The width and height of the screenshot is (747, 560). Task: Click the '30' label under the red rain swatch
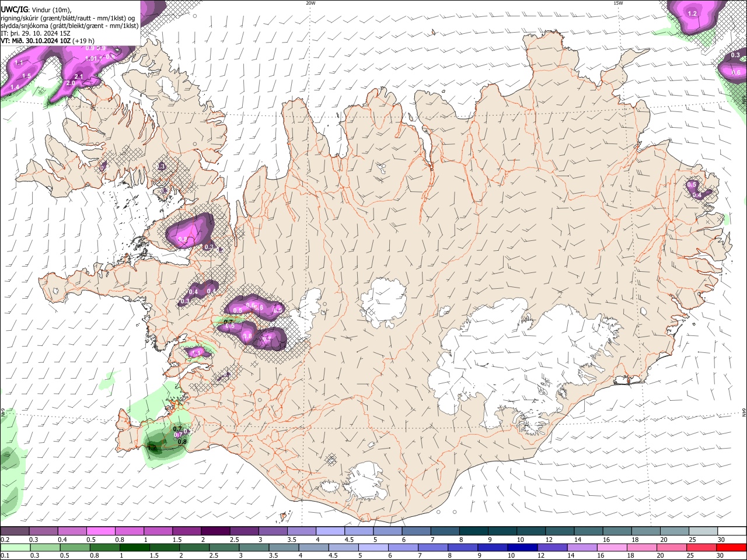[x=721, y=555]
